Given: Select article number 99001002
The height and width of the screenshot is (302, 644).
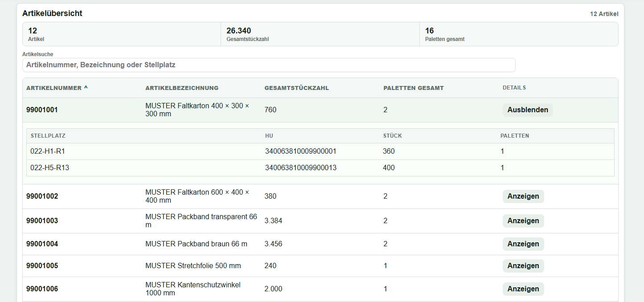Looking at the screenshot, I should (x=42, y=196).
